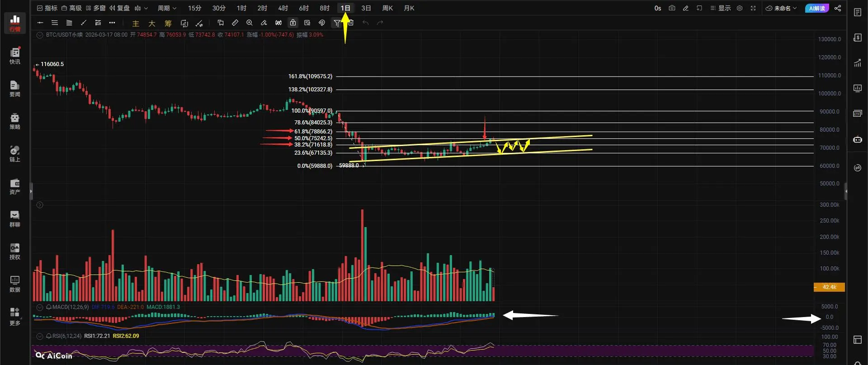Click the 161.8%(109575.2) fibonacci label
868x365 pixels.
click(x=310, y=76)
